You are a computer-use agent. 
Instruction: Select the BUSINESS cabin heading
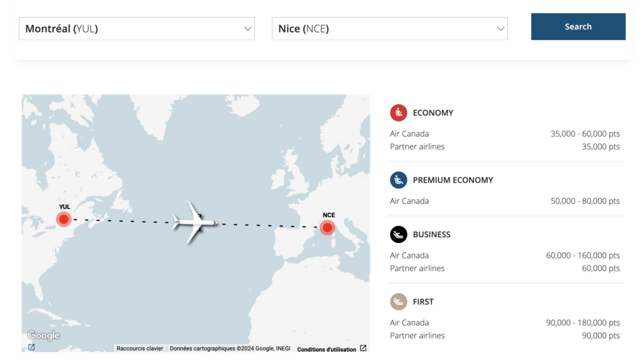coord(431,235)
